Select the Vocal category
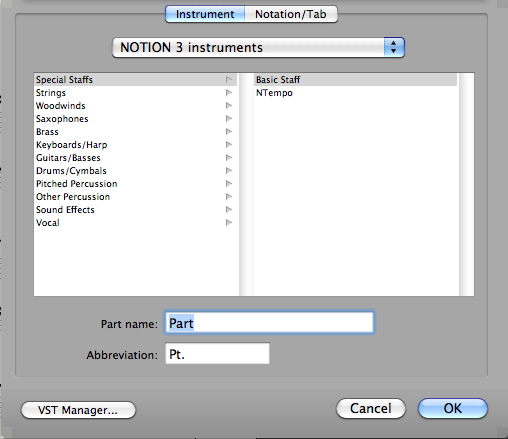This screenshot has width=508, height=439. point(135,223)
